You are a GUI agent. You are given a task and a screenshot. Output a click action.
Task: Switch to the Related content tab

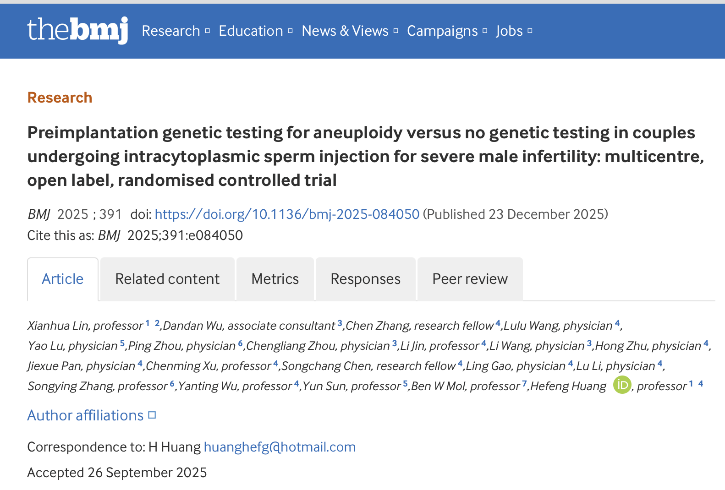(x=167, y=279)
